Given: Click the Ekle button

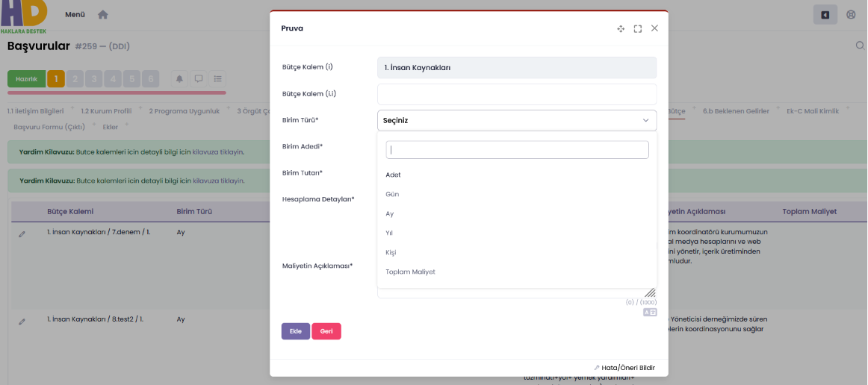Looking at the screenshot, I should [296, 331].
